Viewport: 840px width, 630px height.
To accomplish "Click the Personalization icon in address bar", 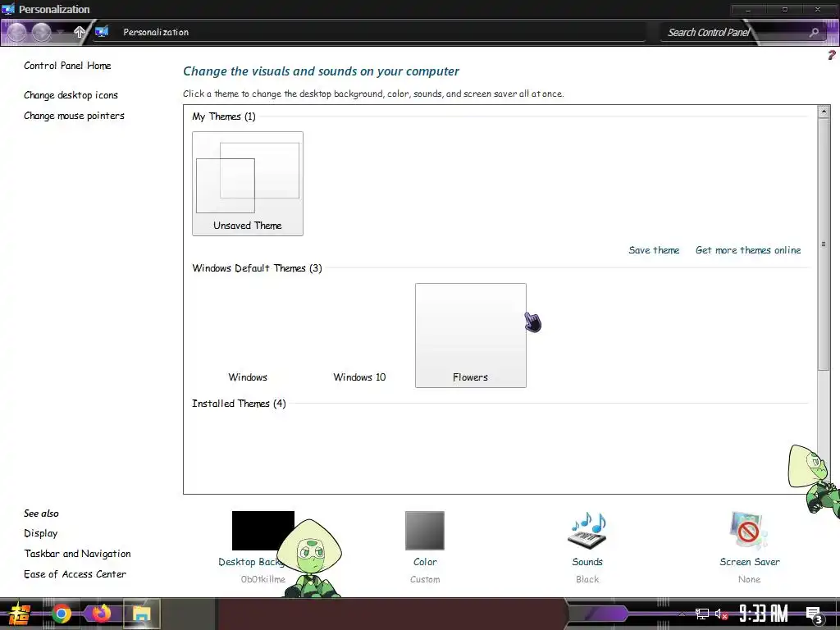I will (x=101, y=32).
